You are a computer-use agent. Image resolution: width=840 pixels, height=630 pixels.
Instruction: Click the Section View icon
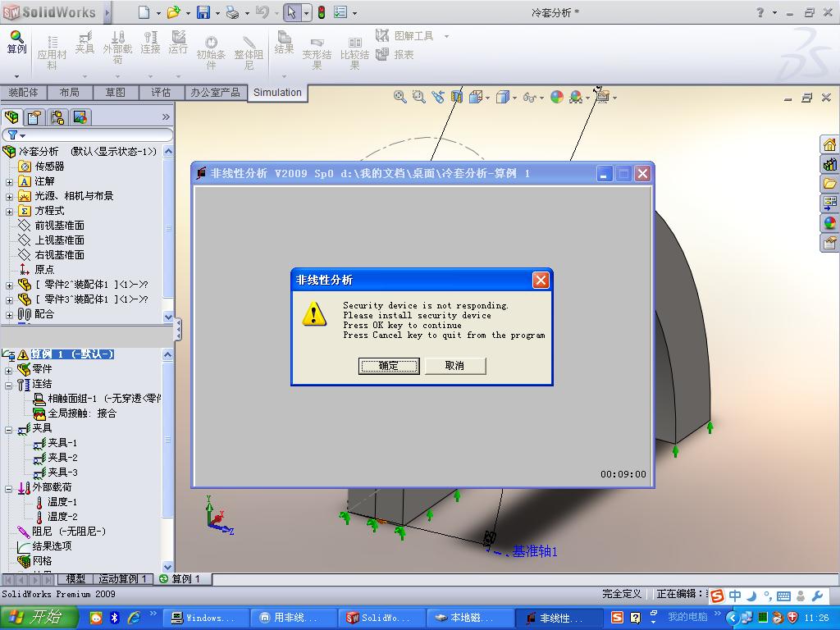(x=456, y=97)
